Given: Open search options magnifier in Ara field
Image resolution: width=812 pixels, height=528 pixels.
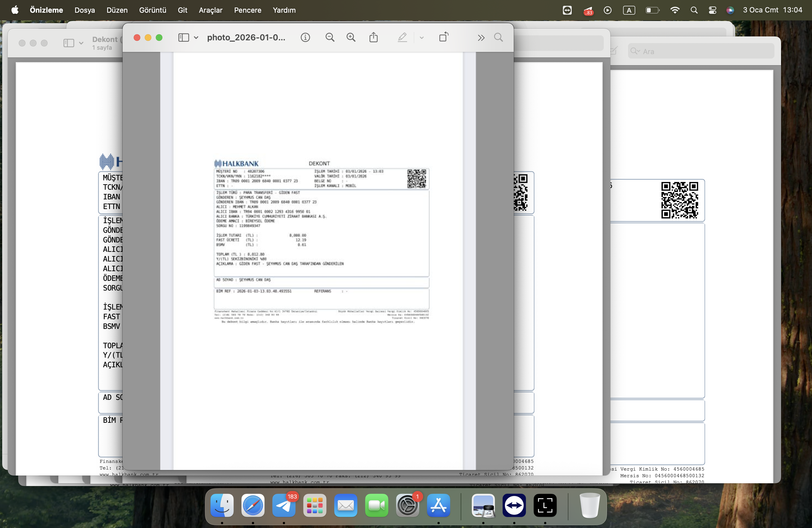Looking at the screenshot, I should point(635,51).
